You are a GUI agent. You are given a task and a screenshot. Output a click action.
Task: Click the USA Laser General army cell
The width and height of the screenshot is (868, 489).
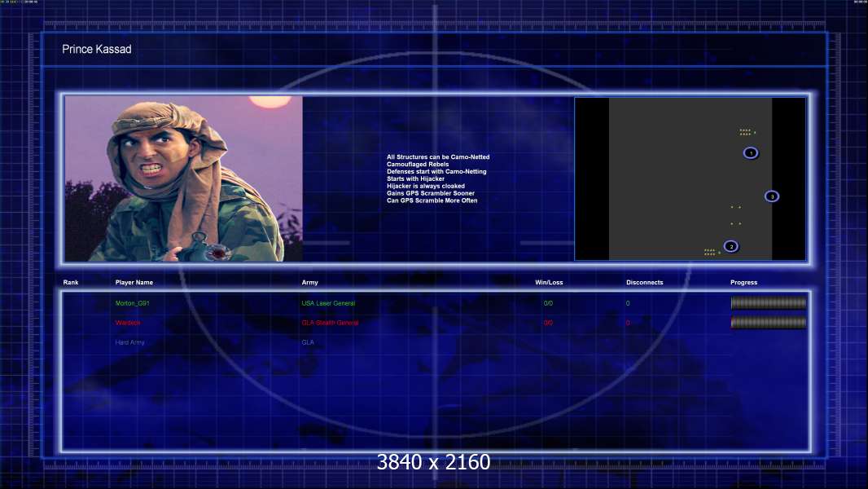[x=328, y=303]
